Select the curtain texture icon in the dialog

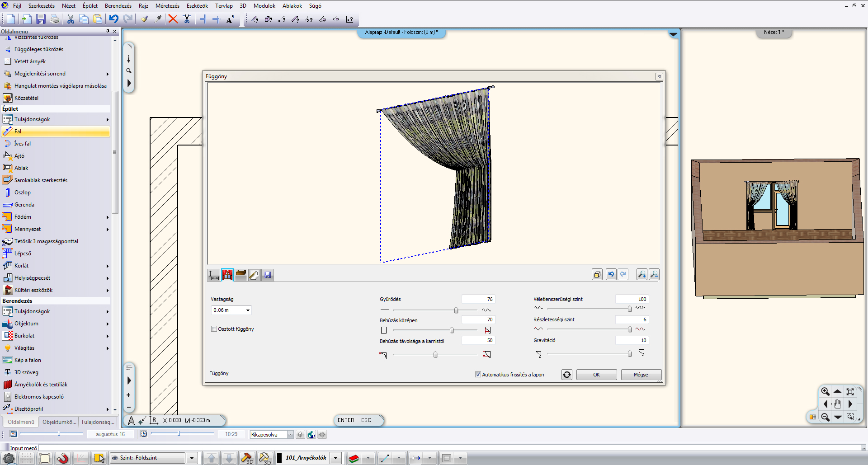coord(227,275)
